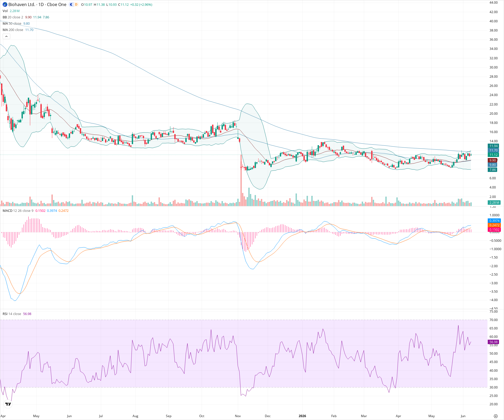Click the 9.80 MA 50 price label
This screenshot has width=504, height=420.
tap(493, 165)
